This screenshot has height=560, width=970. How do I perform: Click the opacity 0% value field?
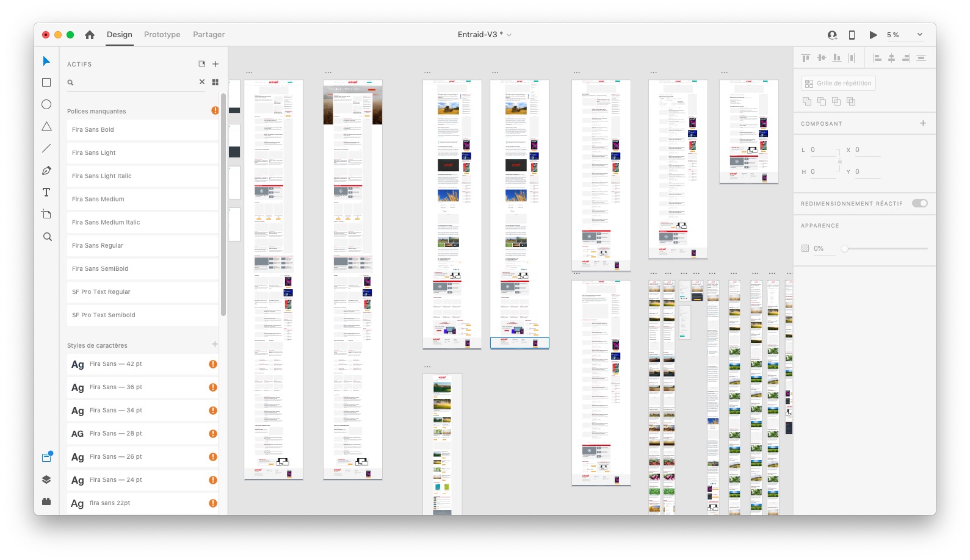point(824,248)
